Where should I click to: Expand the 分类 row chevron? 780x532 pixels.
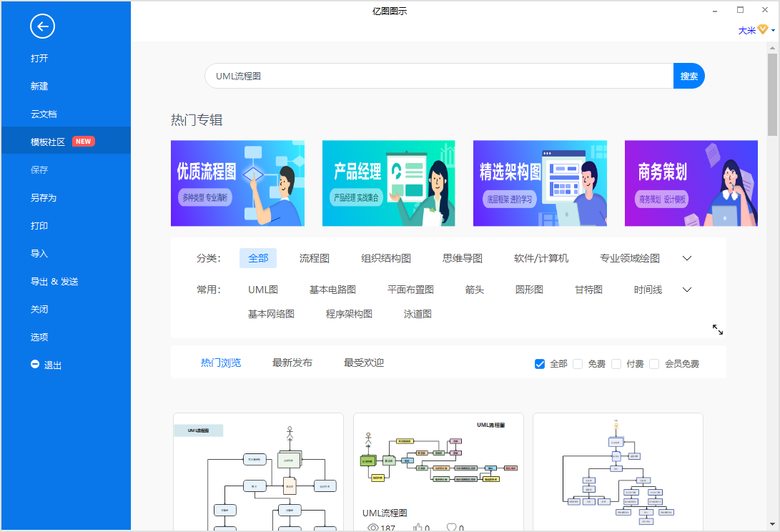click(x=687, y=258)
